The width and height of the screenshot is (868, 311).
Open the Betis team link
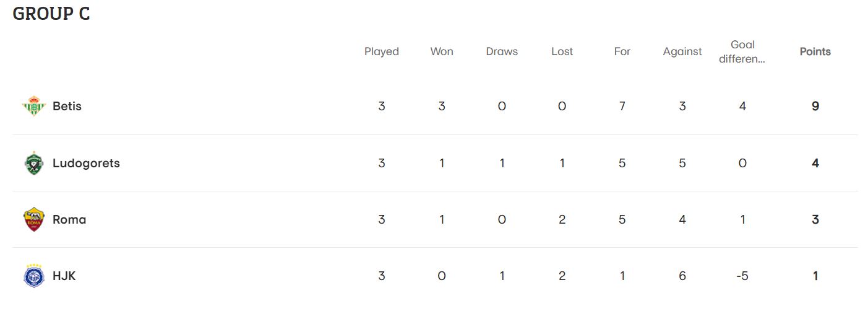tap(67, 107)
